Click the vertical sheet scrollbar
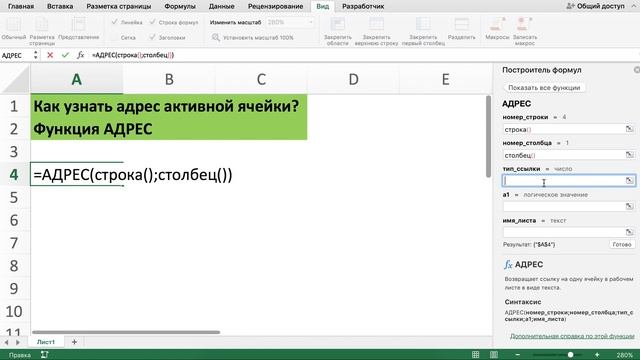Image resolution: width=640 pixels, height=360 pixels. [x=488, y=137]
